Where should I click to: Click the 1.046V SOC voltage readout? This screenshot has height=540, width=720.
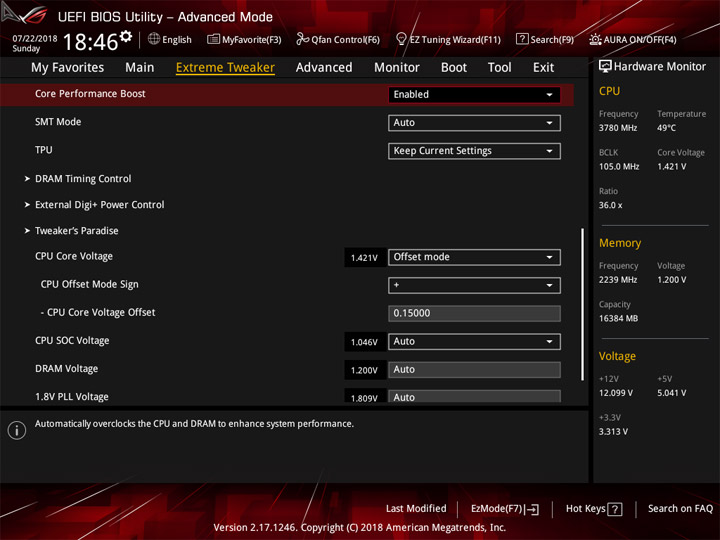pos(364,342)
